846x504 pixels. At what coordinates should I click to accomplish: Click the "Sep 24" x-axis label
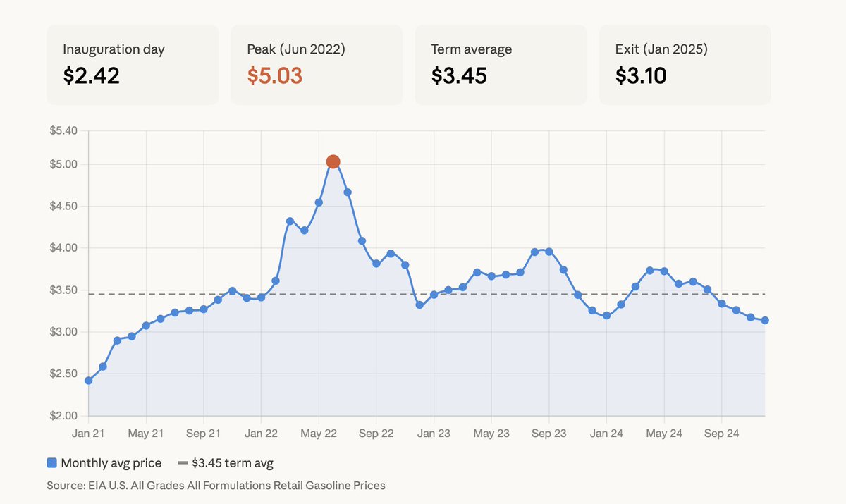click(722, 434)
